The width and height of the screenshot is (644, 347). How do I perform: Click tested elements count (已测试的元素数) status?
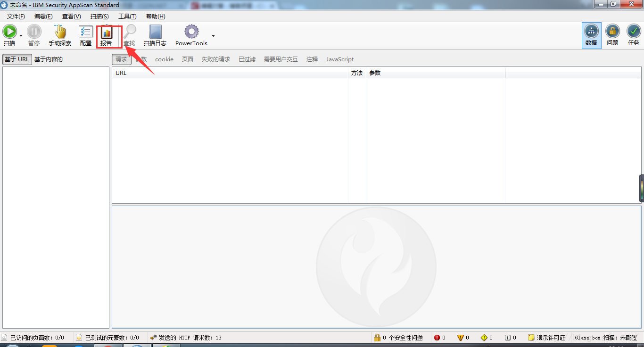(112, 338)
